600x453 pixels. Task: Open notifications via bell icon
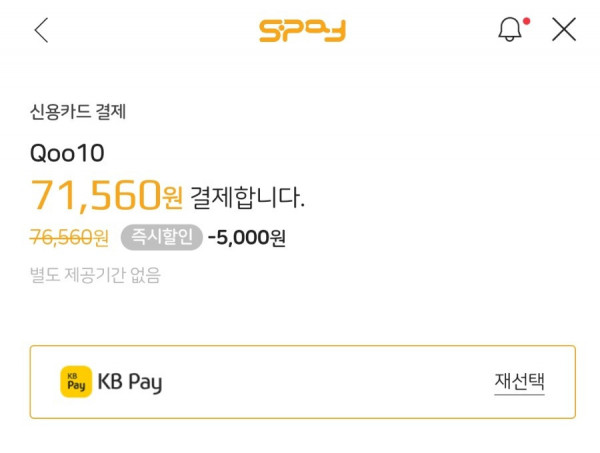[510, 29]
